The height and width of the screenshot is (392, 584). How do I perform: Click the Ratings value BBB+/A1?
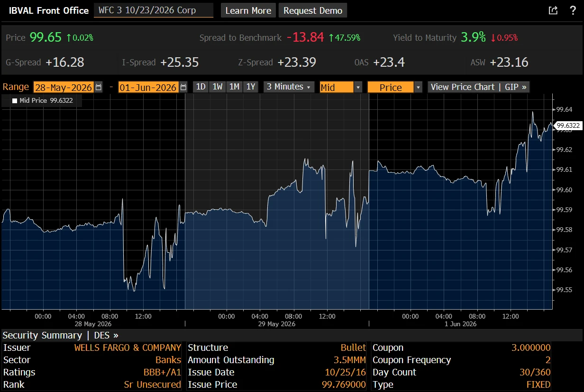click(x=162, y=372)
